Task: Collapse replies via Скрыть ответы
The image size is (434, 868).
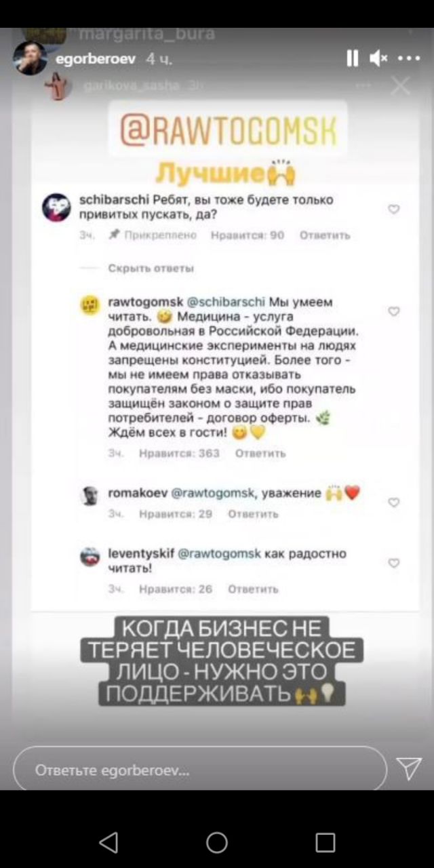Action: [151, 269]
